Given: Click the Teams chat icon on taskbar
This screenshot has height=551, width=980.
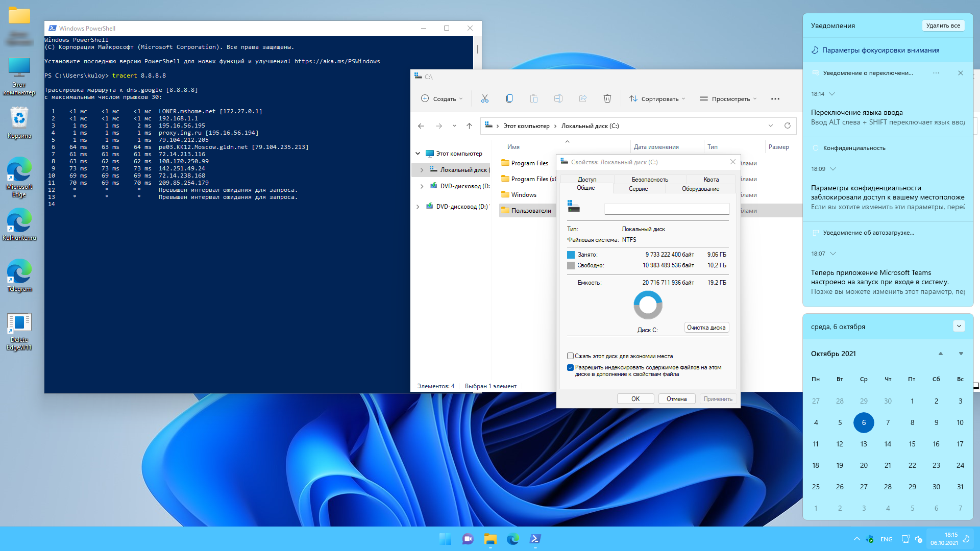Looking at the screenshot, I should coord(468,539).
